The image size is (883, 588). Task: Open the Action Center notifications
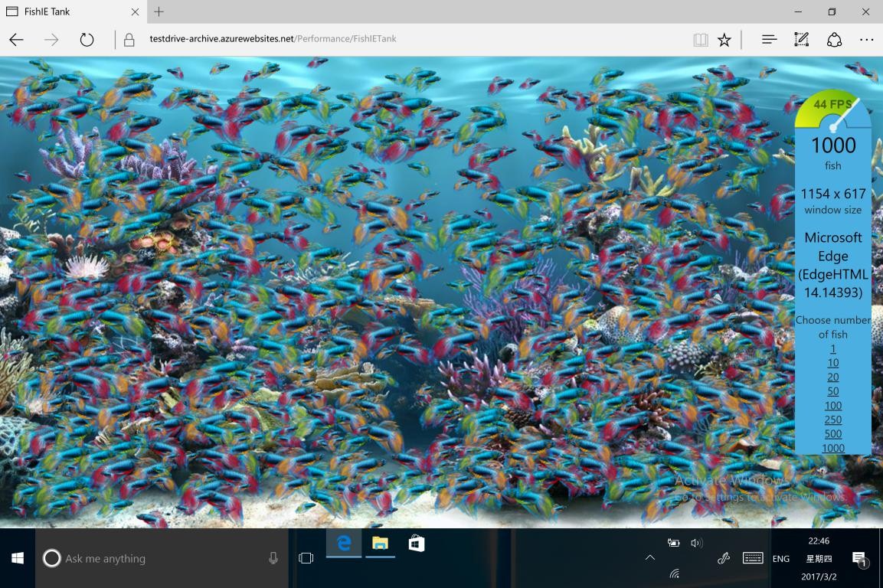(x=859, y=559)
